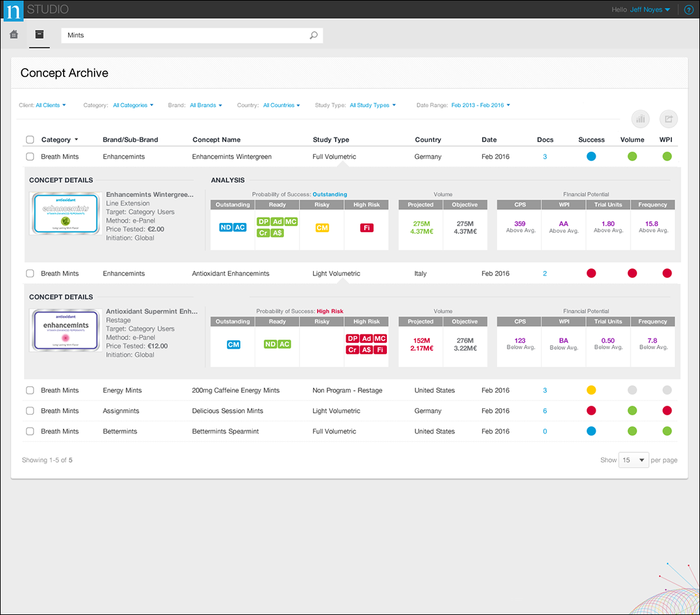The image size is (700, 615).
Task: Open the Jeff Noyes user menu
Action: click(x=650, y=9)
